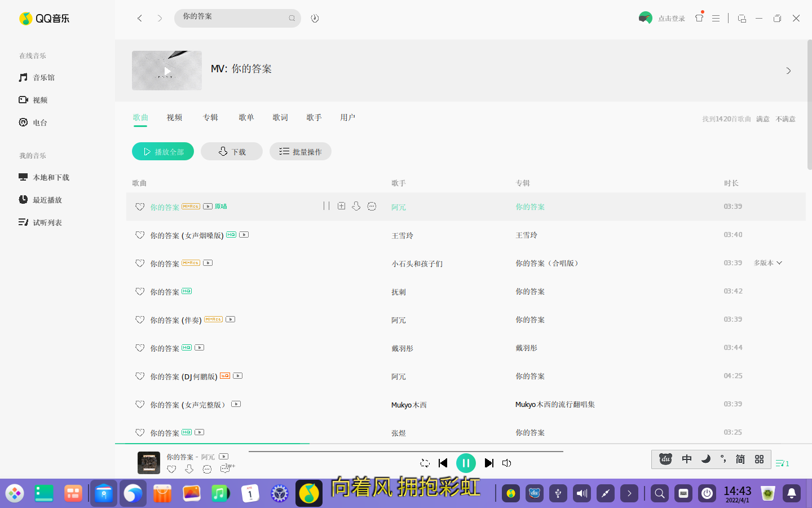The width and height of the screenshot is (812, 508).
Task: Add the highlighted 你的答案 song to playlist
Action: point(341,207)
